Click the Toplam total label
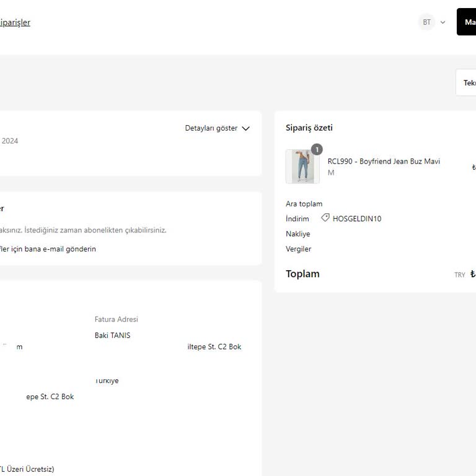This screenshot has width=476, height=476. tap(302, 274)
